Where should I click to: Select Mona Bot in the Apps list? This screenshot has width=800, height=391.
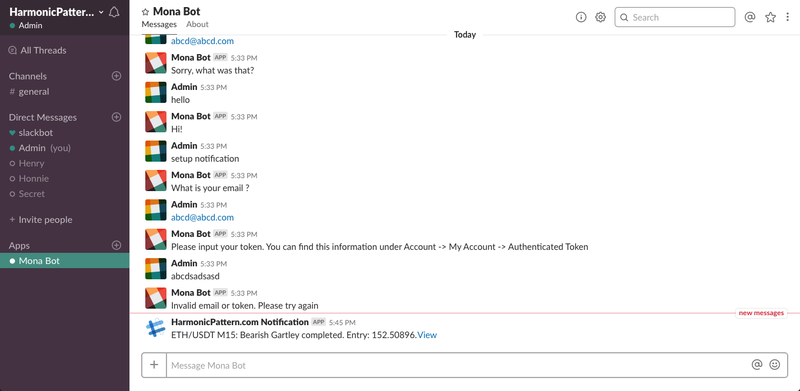(64, 261)
